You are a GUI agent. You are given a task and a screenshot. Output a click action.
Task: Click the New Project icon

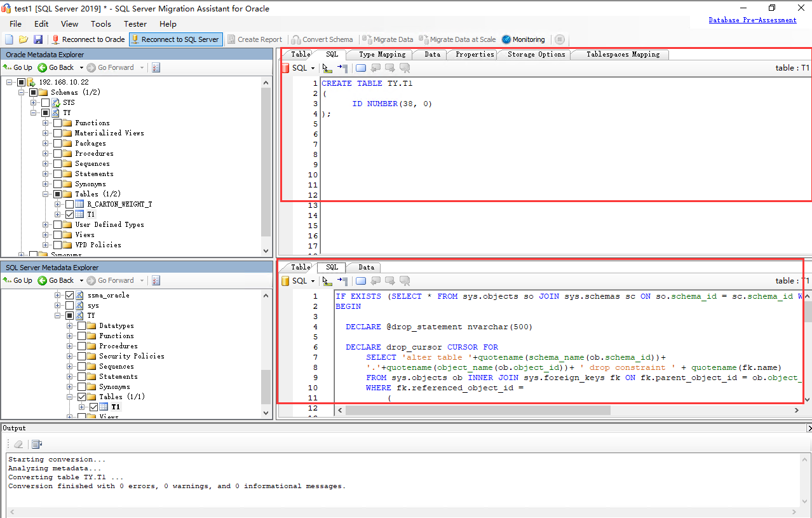click(x=9, y=39)
